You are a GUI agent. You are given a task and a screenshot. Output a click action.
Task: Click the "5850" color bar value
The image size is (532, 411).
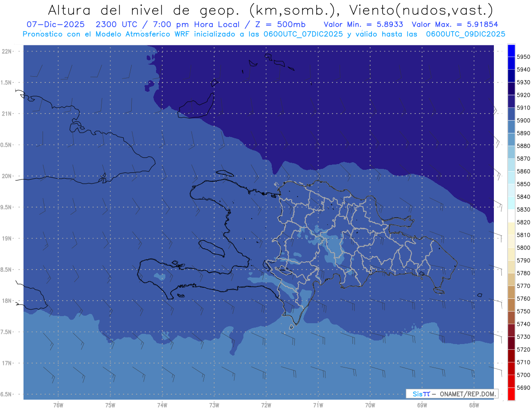click(x=523, y=184)
